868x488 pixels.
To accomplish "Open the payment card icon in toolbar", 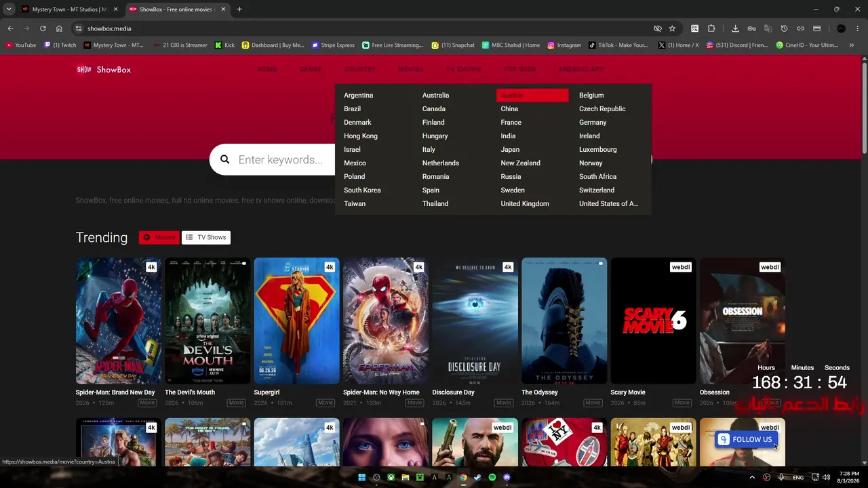I will [x=816, y=28].
